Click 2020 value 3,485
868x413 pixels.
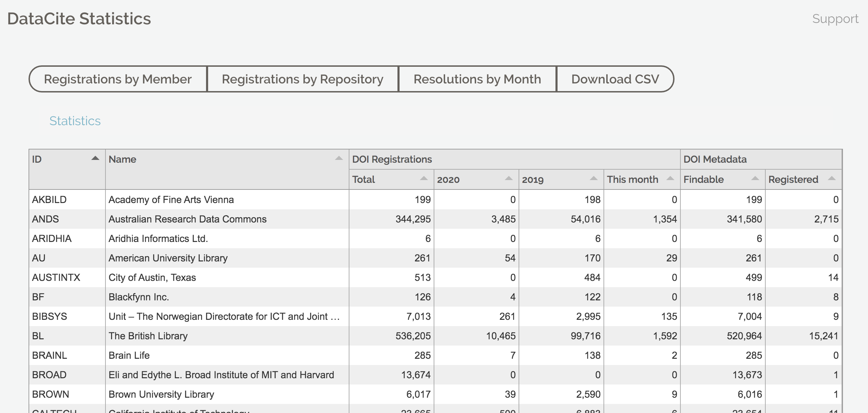point(504,219)
